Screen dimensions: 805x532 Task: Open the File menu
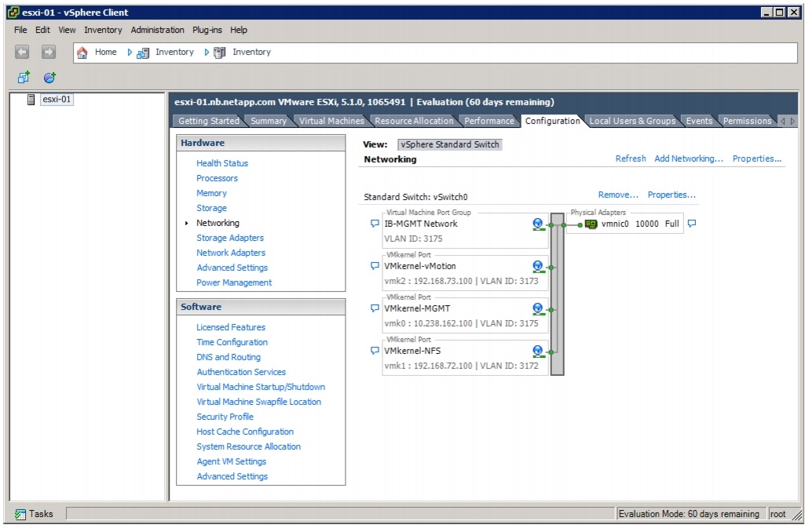pyautogui.click(x=20, y=30)
